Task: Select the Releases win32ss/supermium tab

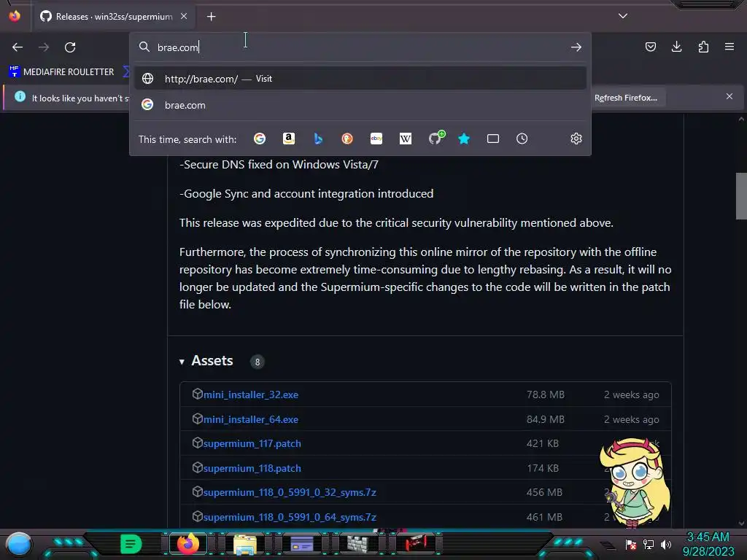Action: tap(113, 17)
